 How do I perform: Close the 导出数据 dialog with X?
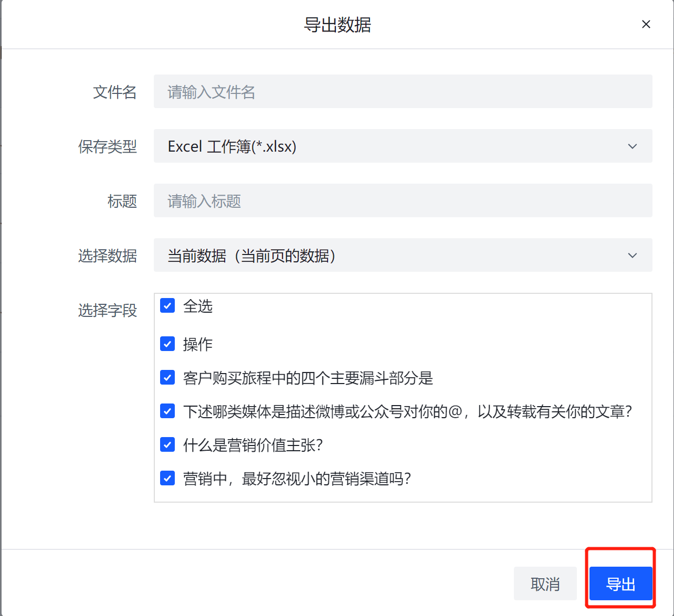coord(646,25)
